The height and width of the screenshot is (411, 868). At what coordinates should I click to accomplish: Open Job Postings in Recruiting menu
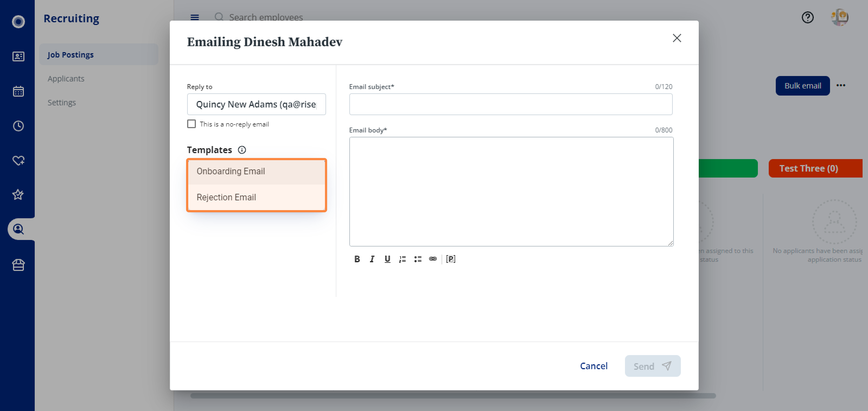click(x=98, y=54)
